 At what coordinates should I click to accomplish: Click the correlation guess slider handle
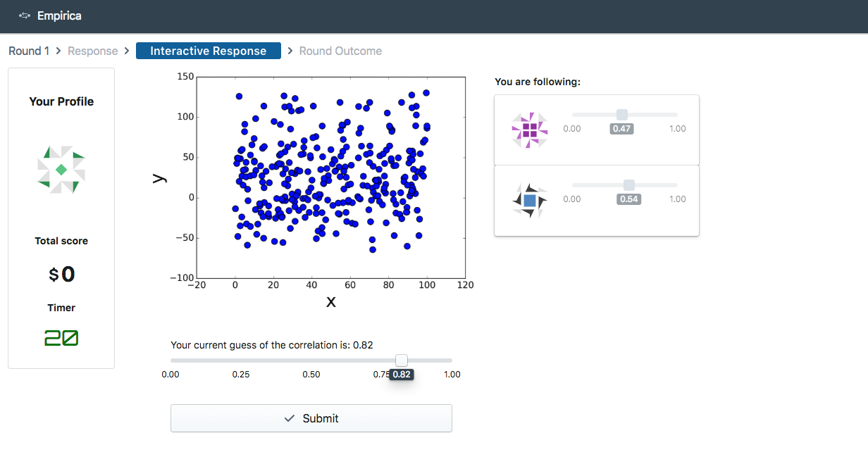tap(402, 361)
